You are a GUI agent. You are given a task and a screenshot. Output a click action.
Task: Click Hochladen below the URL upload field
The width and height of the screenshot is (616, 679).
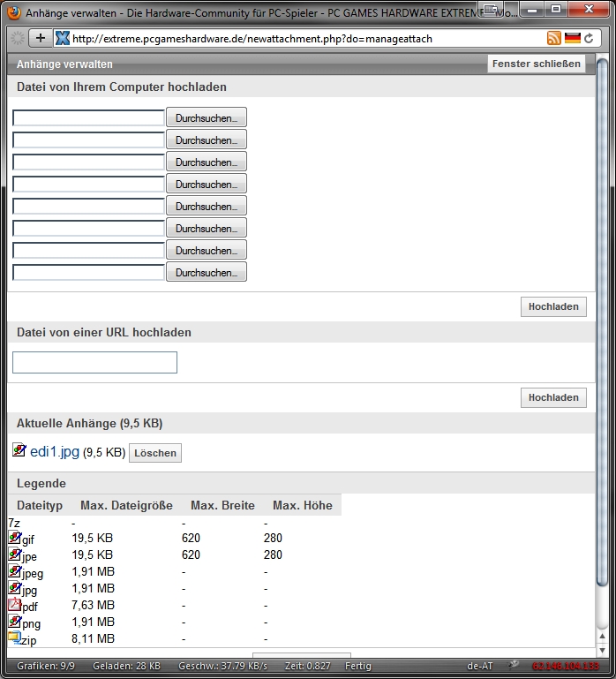(x=553, y=397)
